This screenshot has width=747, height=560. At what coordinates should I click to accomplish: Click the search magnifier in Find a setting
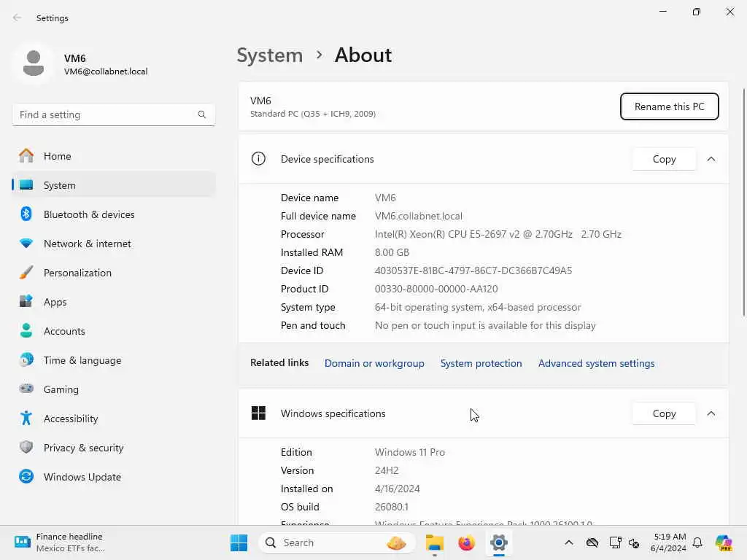coord(202,114)
